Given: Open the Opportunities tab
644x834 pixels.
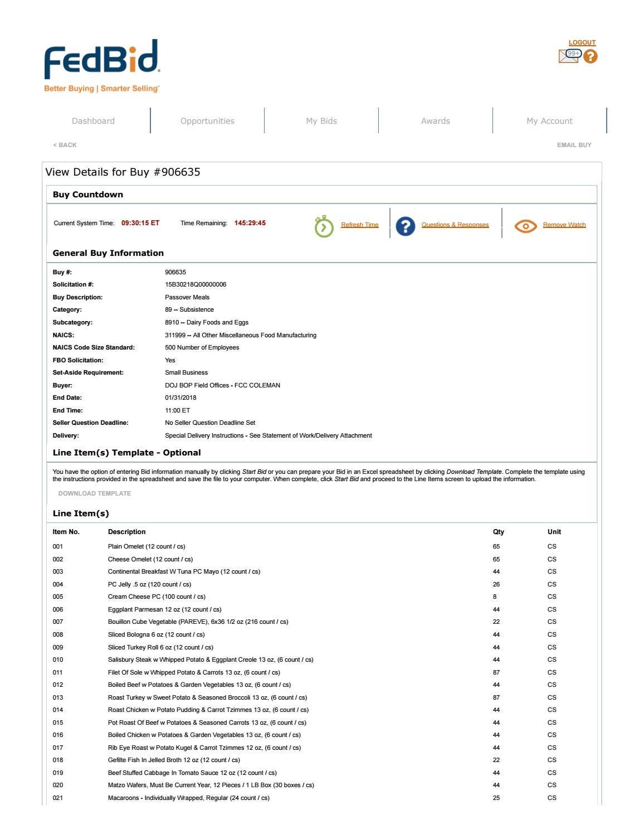Looking at the screenshot, I should pyautogui.click(x=208, y=120).
